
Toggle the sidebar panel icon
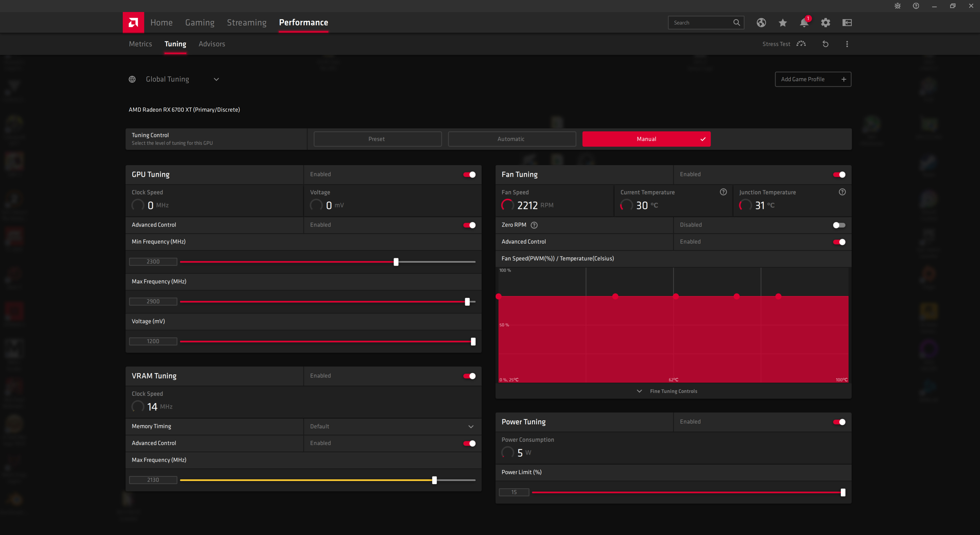pos(847,23)
